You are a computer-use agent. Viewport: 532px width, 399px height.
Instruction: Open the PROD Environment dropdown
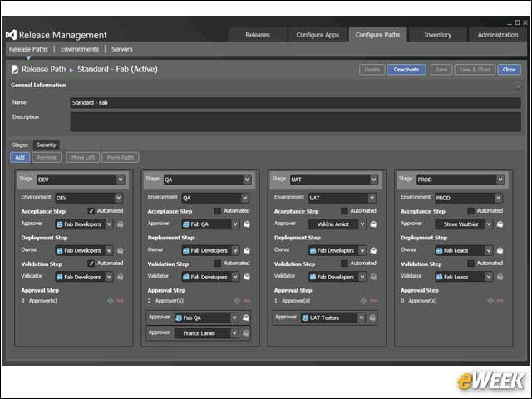[498, 198]
